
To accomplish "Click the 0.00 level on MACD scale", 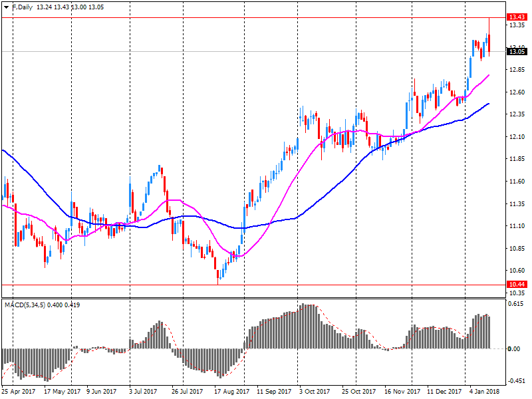I will point(515,348).
